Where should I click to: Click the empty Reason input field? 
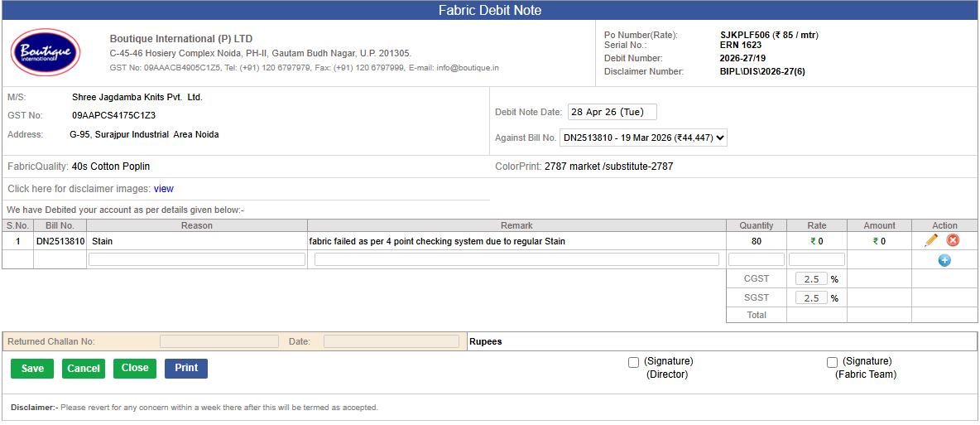click(x=197, y=259)
